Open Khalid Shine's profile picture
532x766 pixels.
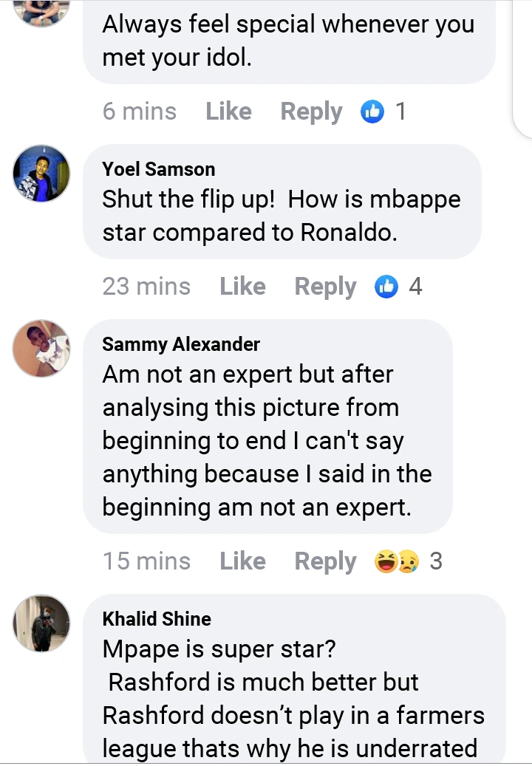[x=42, y=623]
